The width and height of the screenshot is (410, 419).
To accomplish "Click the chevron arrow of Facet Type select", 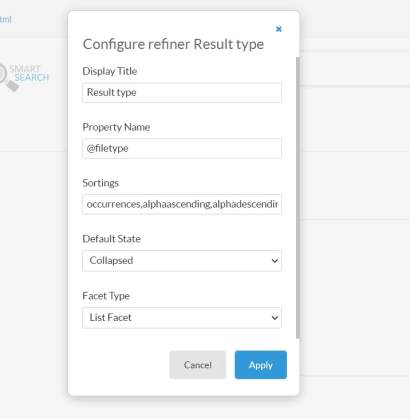I will click(x=275, y=318).
